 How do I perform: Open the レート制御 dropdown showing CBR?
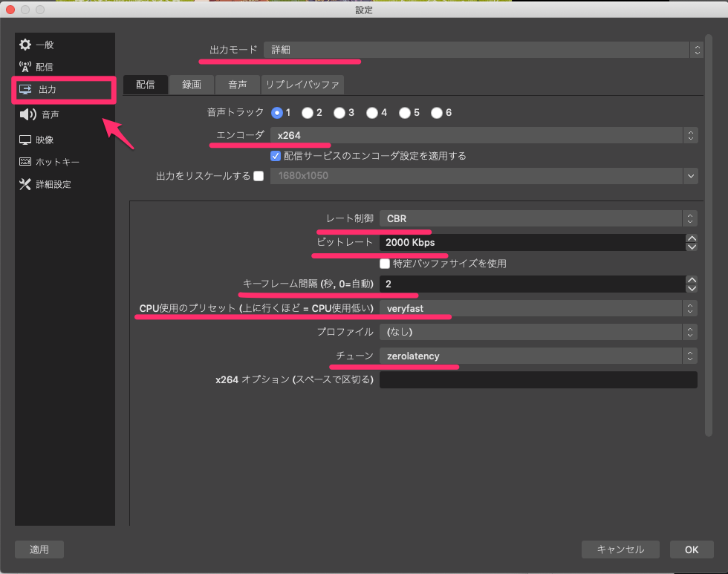pyautogui.click(x=538, y=218)
